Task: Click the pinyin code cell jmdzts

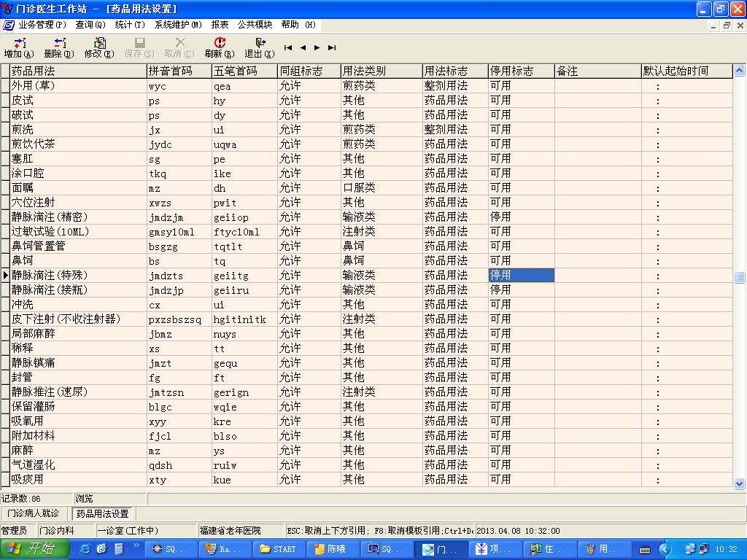Action: click(179, 275)
